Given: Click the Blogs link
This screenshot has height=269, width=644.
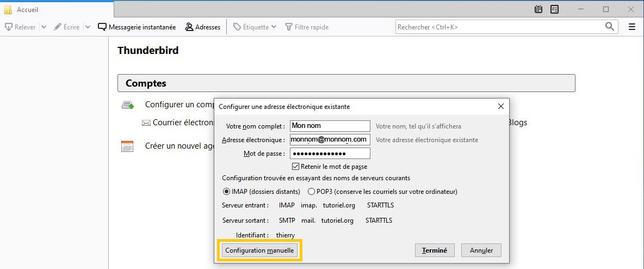Looking at the screenshot, I should pyautogui.click(x=517, y=123).
